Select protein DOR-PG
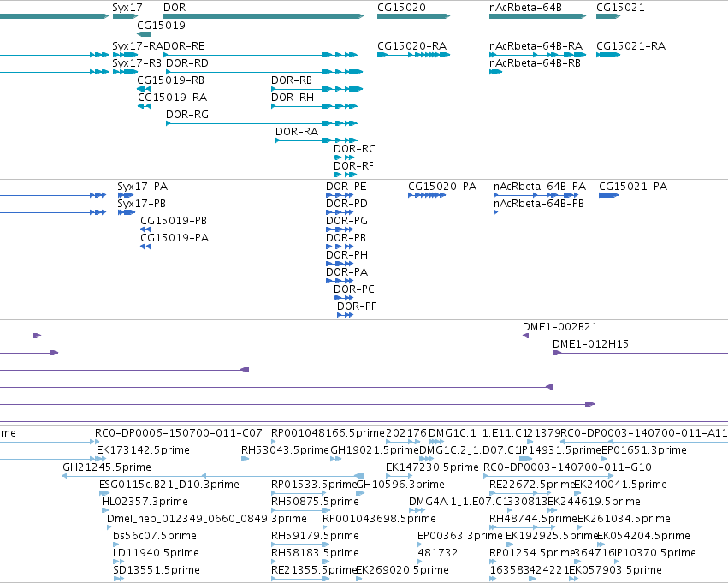This screenshot has width=728, height=583. (x=340, y=229)
